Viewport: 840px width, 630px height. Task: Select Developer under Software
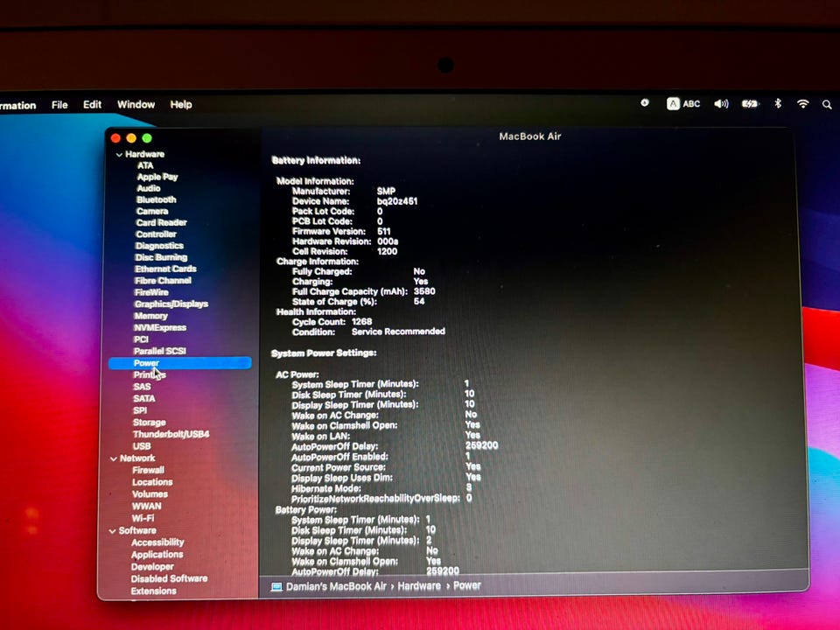(x=152, y=567)
